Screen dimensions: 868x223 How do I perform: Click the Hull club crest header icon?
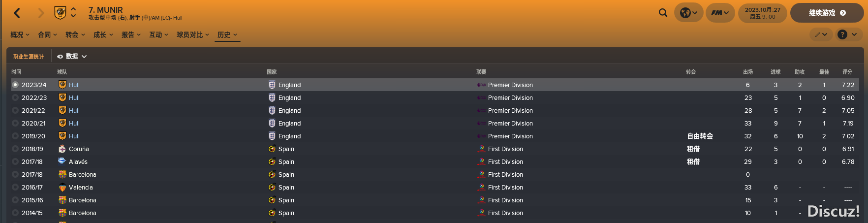click(60, 13)
